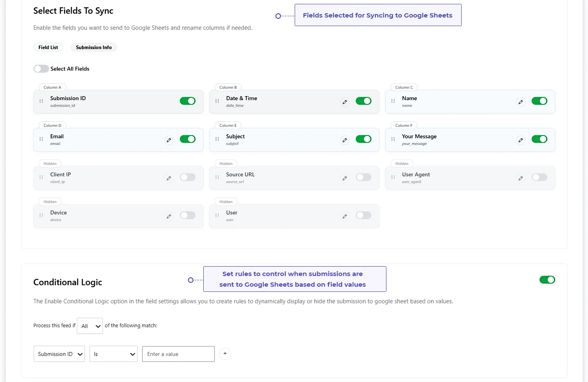Click drag handle beside Your Message
Screen dimensions: 588x382
[393, 139]
